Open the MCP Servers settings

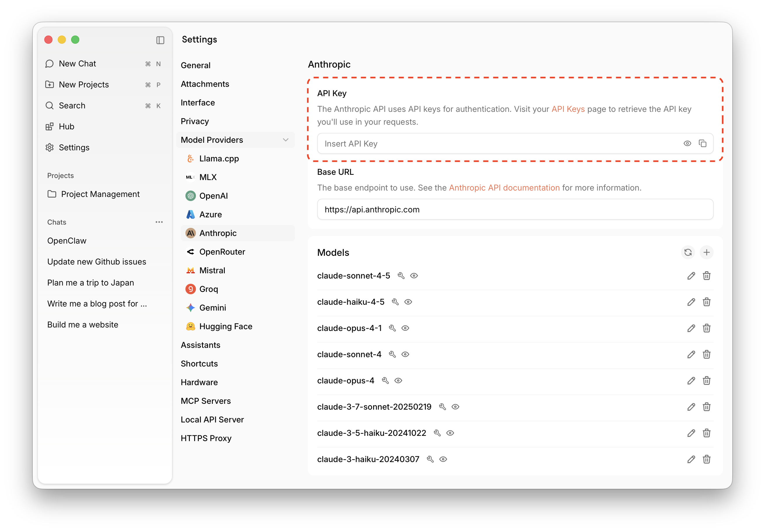coord(206,401)
